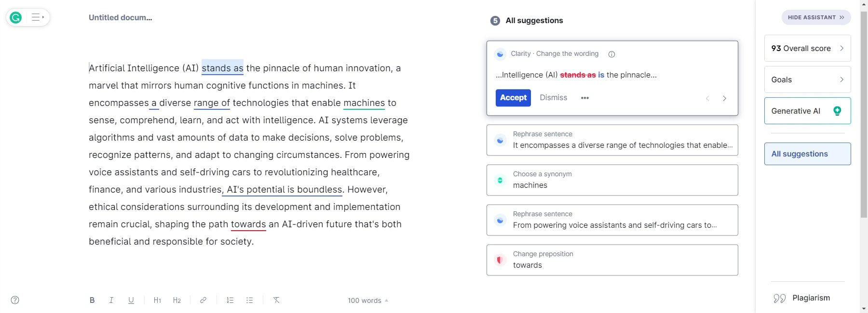Image resolution: width=868 pixels, height=313 pixels.
Task: Click the Generative AI lightbulb badge
Action: click(x=838, y=110)
